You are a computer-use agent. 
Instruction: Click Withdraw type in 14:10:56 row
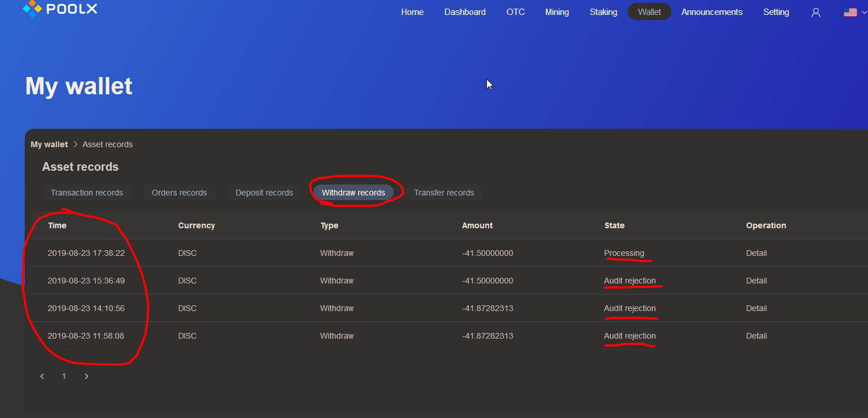(x=337, y=308)
